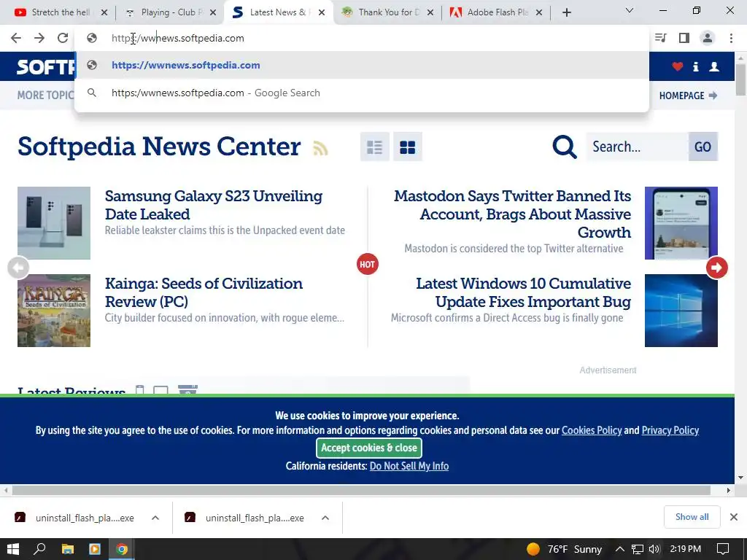Close the Playing - Club tab
The width and height of the screenshot is (747, 560).
(213, 12)
